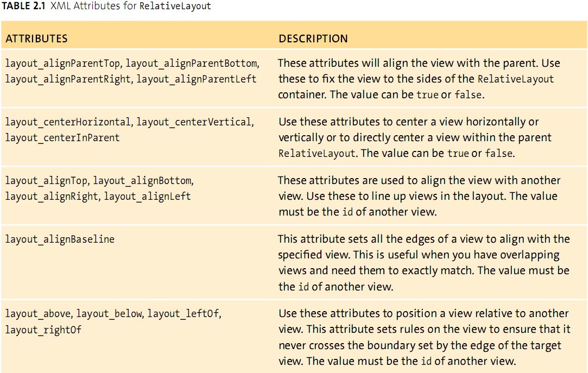This screenshot has width=588, height=373.
Task: Click the layout_below attribute text
Action: (109, 313)
